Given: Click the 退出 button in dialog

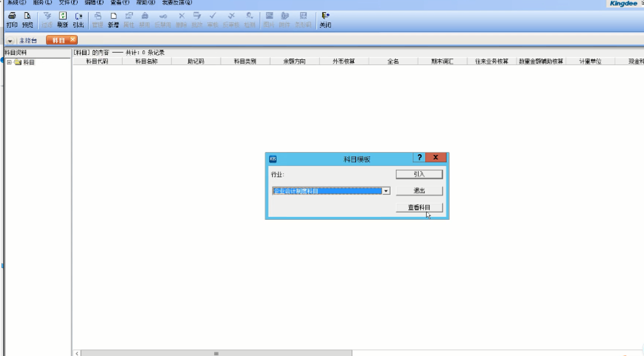Looking at the screenshot, I should pyautogui.click(x=419, y=191).
